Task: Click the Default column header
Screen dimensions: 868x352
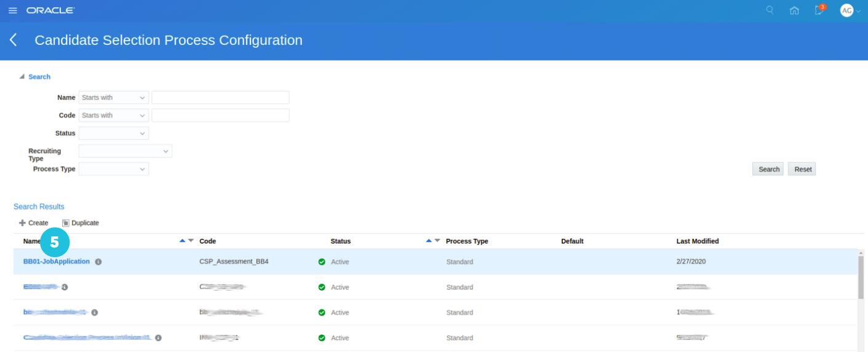Action: click(x=572, y=241)
